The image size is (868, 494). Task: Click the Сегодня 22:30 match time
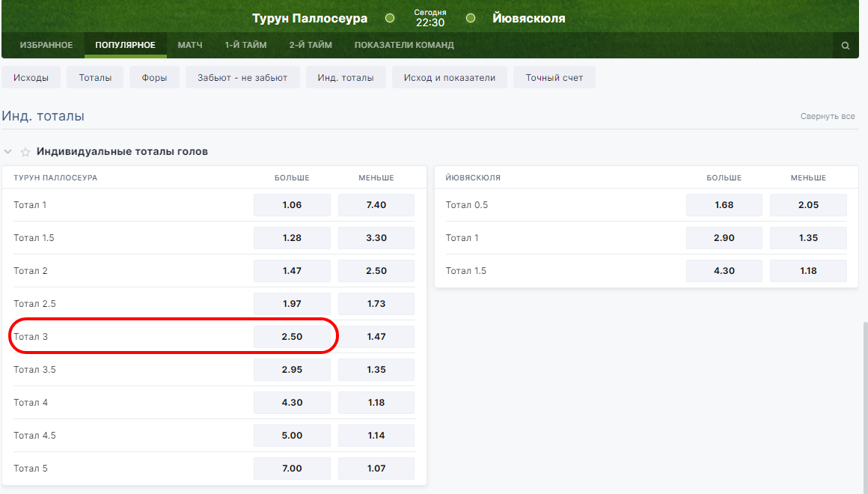pyautogui.click(x=430, y=18)
